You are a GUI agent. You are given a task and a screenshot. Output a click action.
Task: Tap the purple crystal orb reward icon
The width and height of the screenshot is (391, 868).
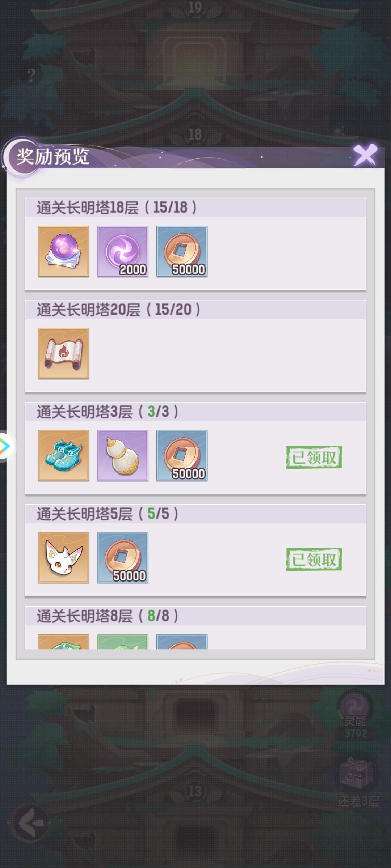pos(63,252)
